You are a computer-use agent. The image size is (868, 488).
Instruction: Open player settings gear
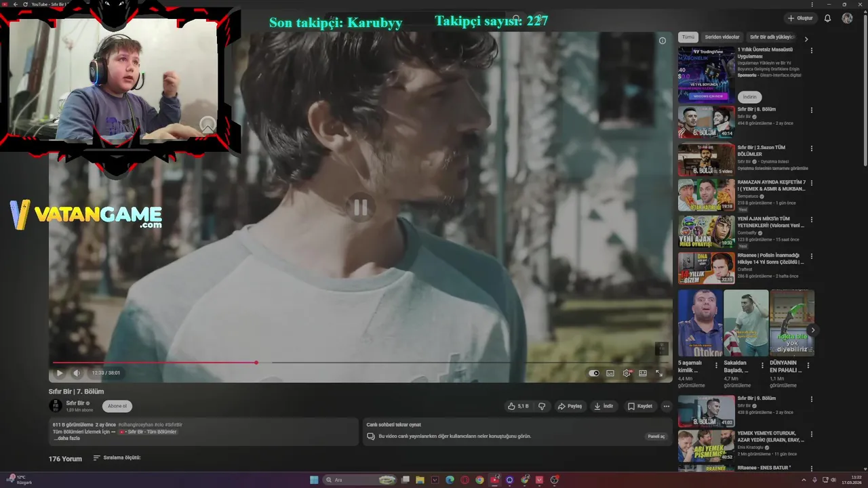(x=627, y=373)
